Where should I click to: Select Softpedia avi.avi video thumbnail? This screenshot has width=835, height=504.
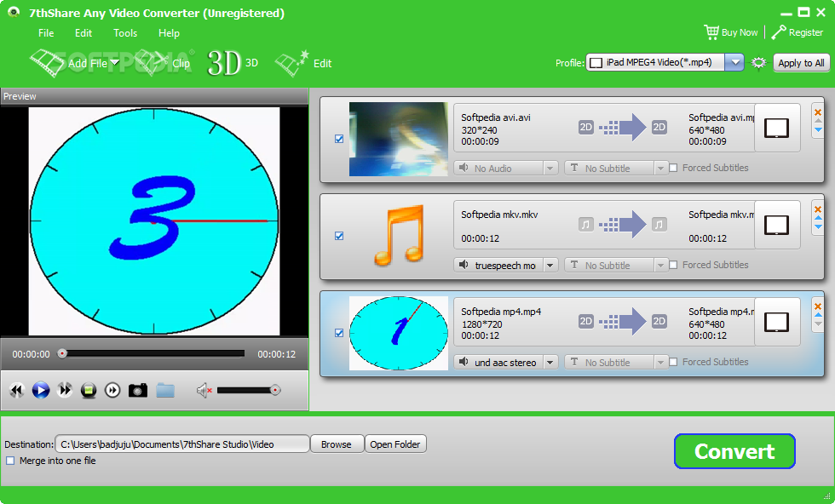coord(399,139)
